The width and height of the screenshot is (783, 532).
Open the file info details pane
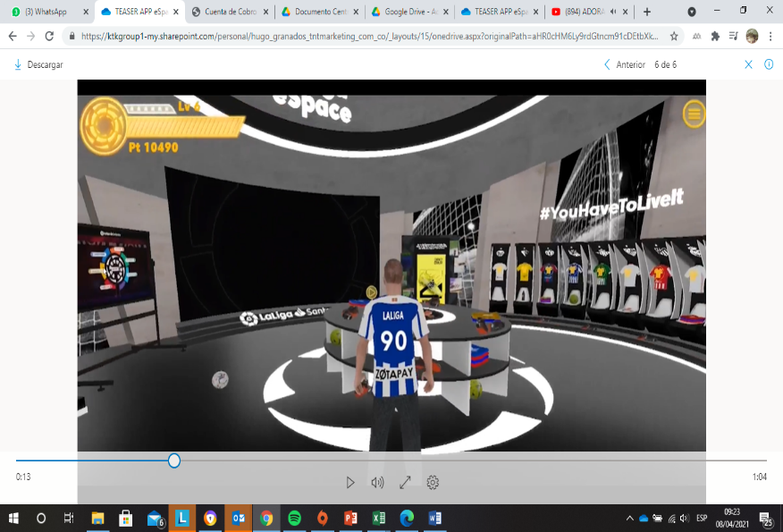coord(769,64)
